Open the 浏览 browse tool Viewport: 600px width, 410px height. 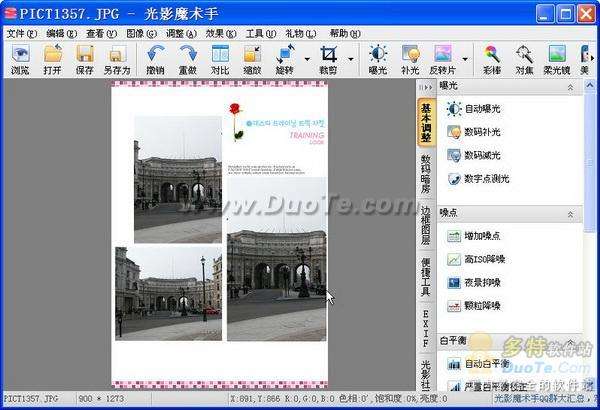pyautogui.click(x=20, y=59)
